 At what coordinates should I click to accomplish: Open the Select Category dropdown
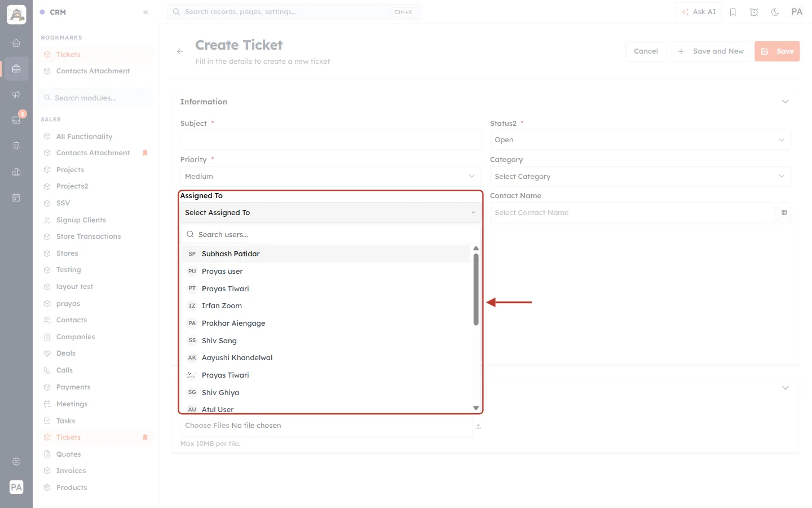pyautogui.click(x=640, y=177)
